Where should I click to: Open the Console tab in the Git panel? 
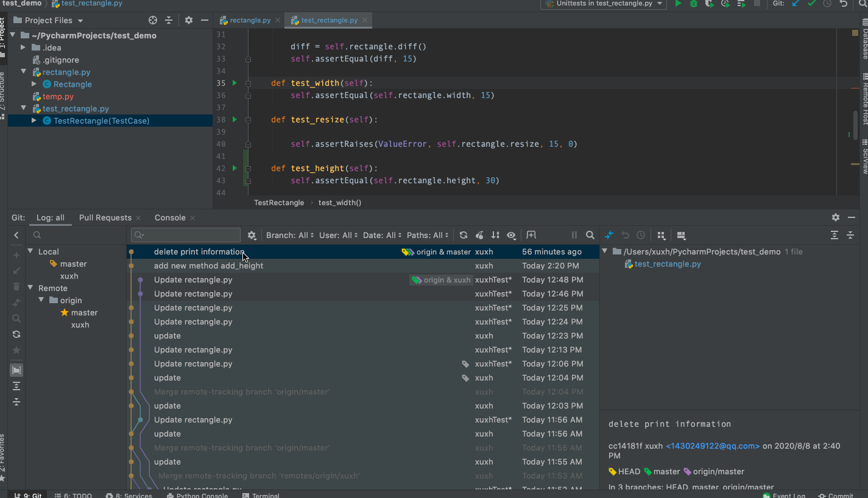coord(170,217)
